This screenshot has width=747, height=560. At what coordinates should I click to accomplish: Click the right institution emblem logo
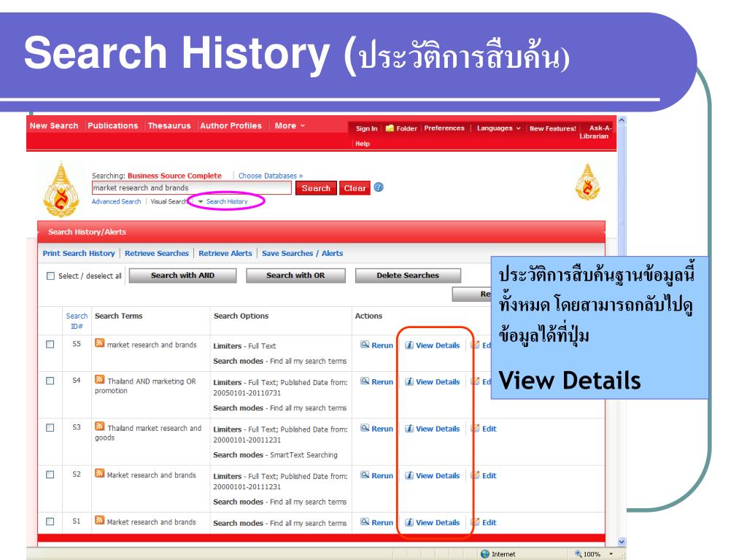[x=587, y=182]
